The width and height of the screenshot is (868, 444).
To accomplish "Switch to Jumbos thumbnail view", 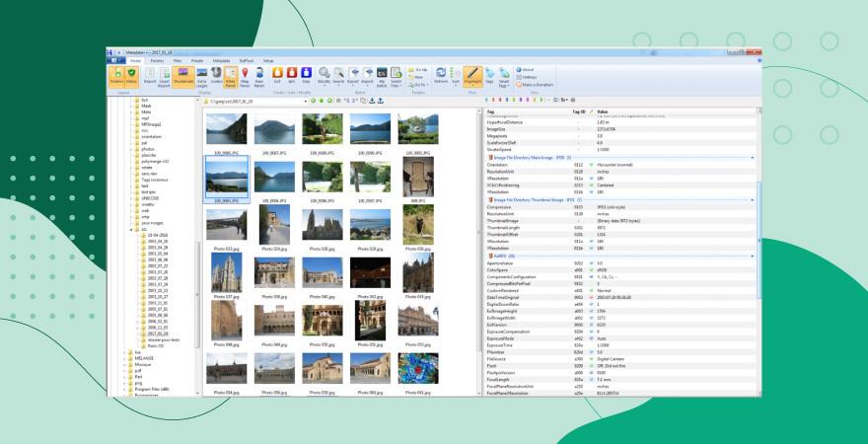I will click(x=216, y=77).
